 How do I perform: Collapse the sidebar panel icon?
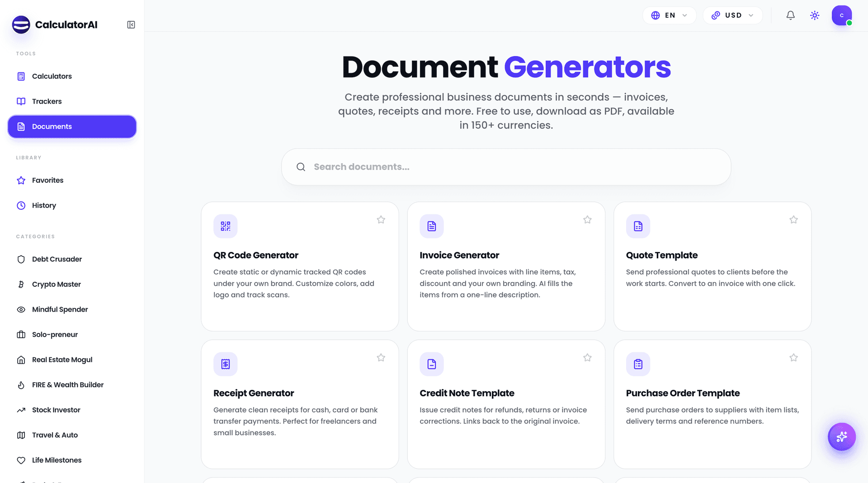[x=131, y=25]
